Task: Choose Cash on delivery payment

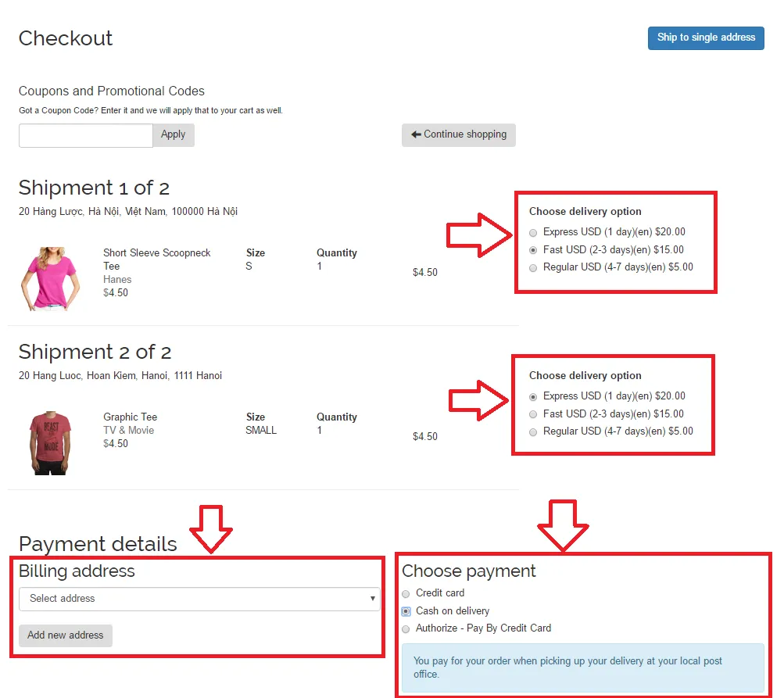Action: click(406, 611)
